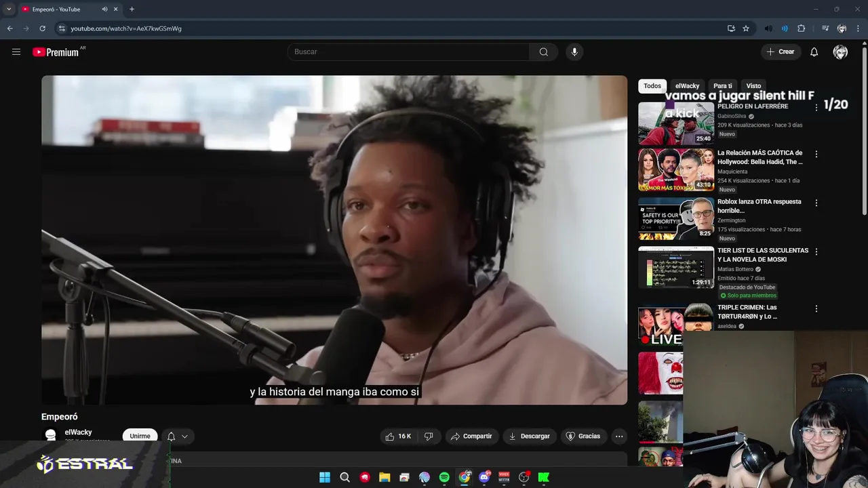Open Windows taskbar search
This screenshot has height=488, width=868.
[x=344, y=477]
